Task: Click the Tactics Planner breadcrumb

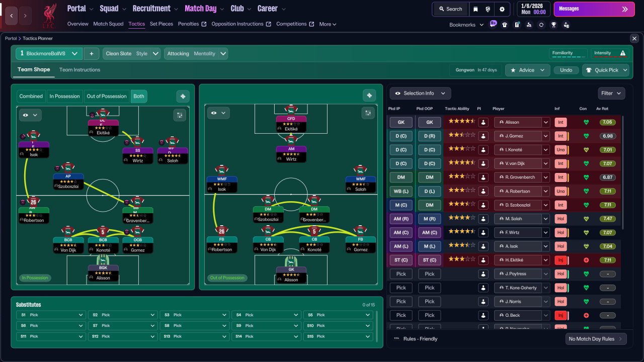Action: [x=38, y=39]
